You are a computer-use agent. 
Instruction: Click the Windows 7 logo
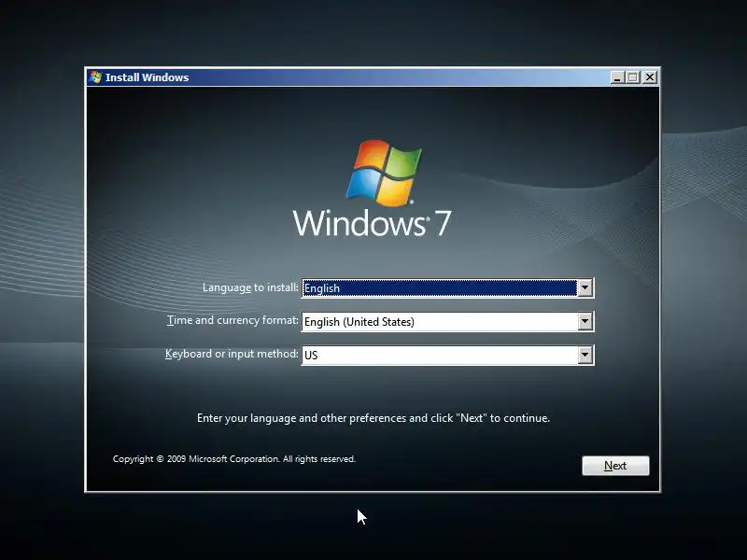(372, 189)
